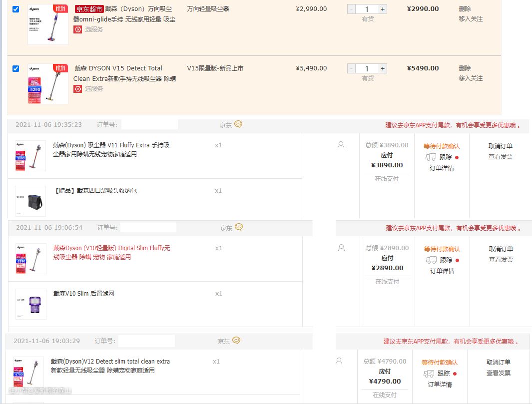
Task: Click 等待付款确认 status of ¥2890 order
Action: click(442, 249)
